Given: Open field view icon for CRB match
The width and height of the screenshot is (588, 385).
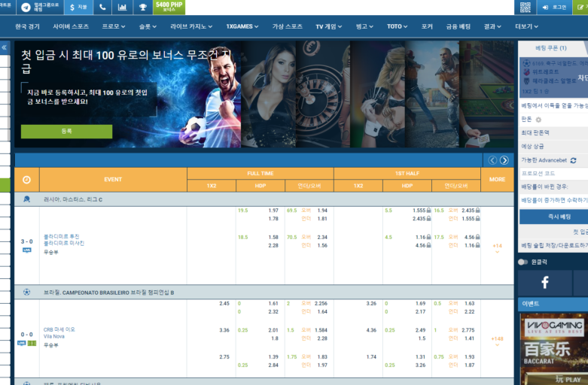Looking at the screenshot, I should pos(32,343).
